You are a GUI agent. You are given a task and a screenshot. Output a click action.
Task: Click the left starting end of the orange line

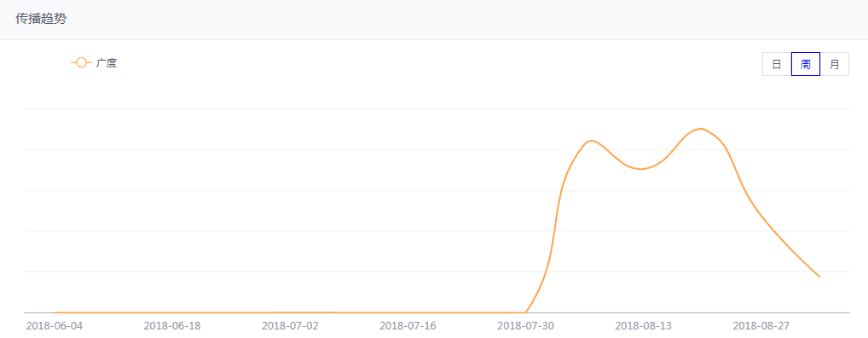coord(55,312)
